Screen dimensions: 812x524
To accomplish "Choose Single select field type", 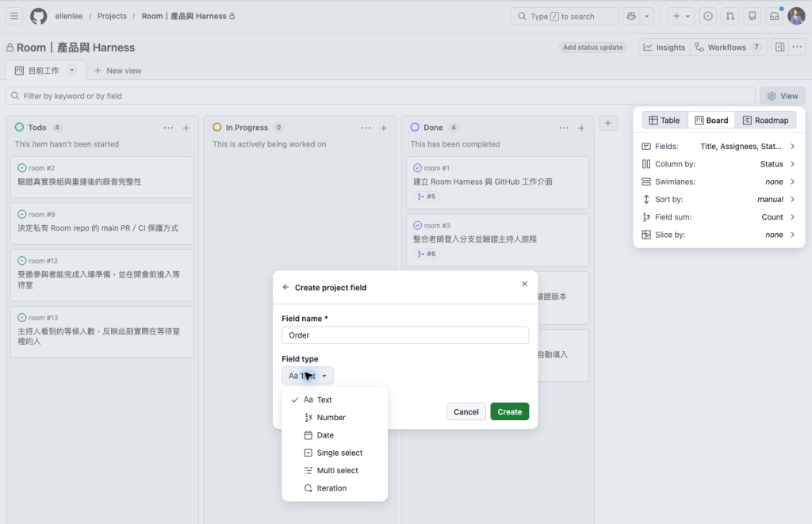I will click(335, 453).
